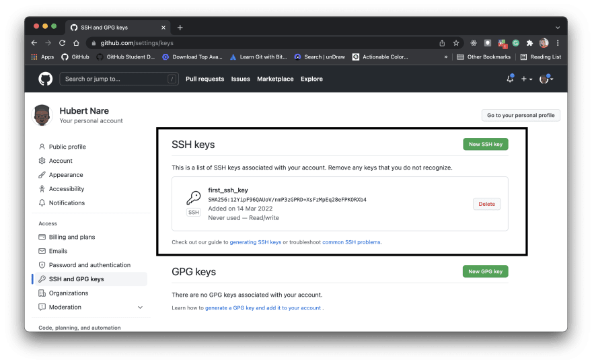Open Marketplace in the header
Image resolution: width=592 pixels, height=364 pixels.
pyautogui.click(x=275, y=79)
